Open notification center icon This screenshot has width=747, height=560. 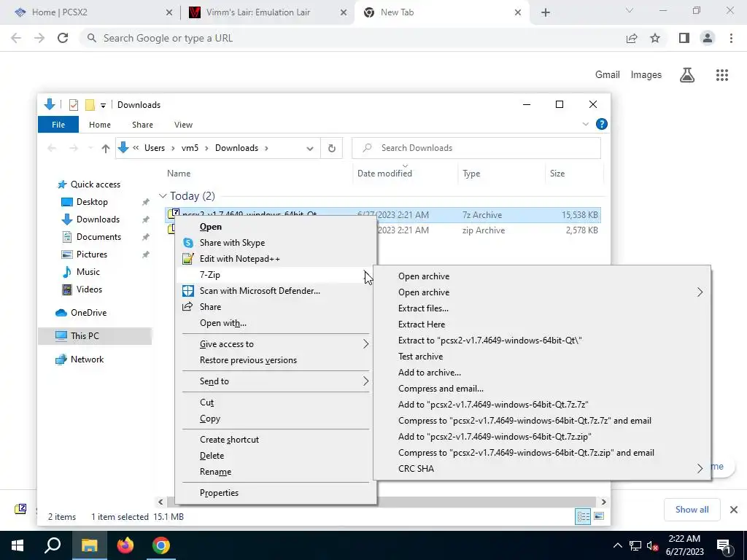[x=724, y=545]
